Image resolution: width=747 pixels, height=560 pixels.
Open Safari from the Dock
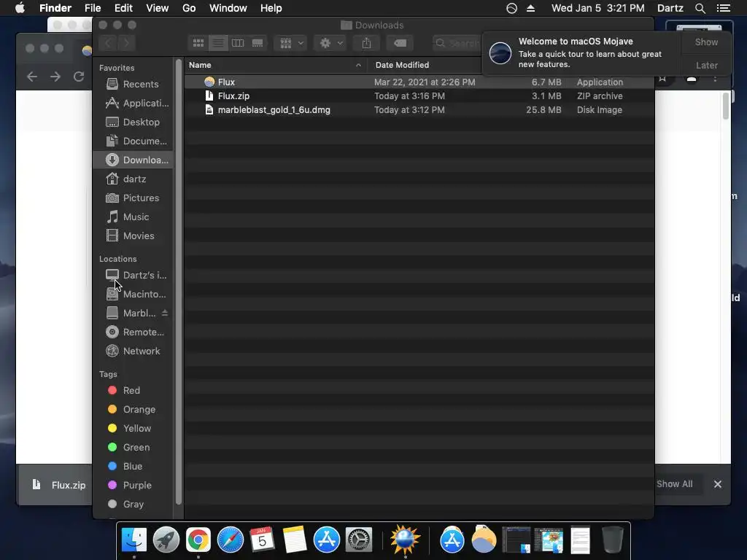[x=230, y=540]
